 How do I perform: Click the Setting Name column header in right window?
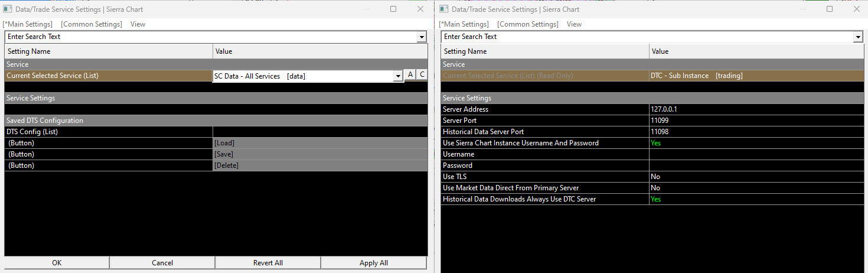545,51
